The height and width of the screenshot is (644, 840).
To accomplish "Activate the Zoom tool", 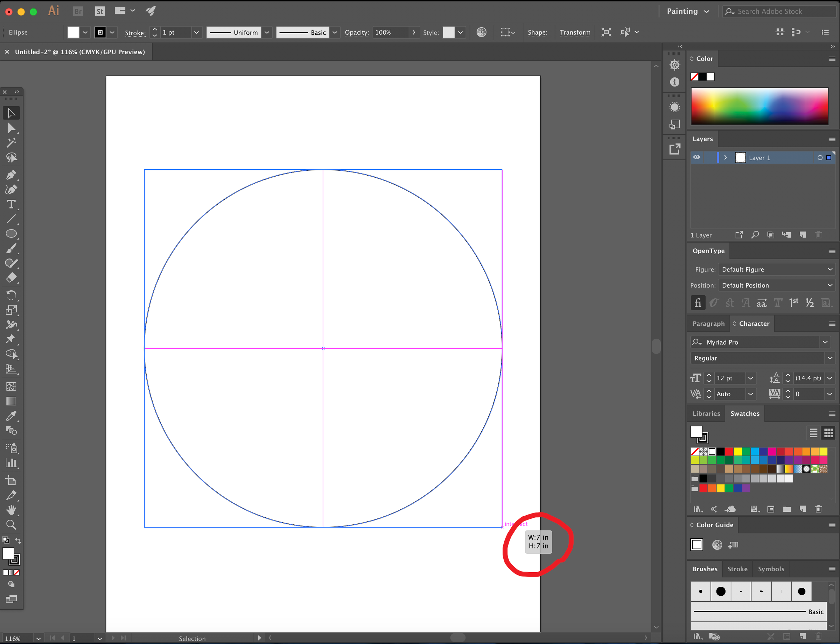I will pos(11,525).
